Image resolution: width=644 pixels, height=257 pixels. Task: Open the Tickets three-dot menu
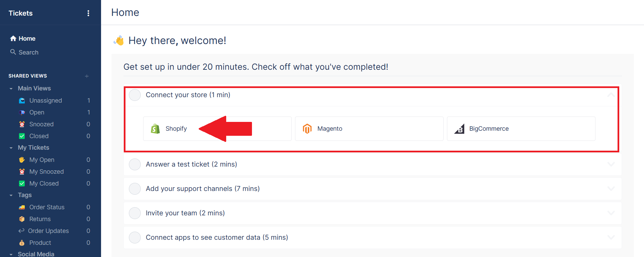[88, 13]
